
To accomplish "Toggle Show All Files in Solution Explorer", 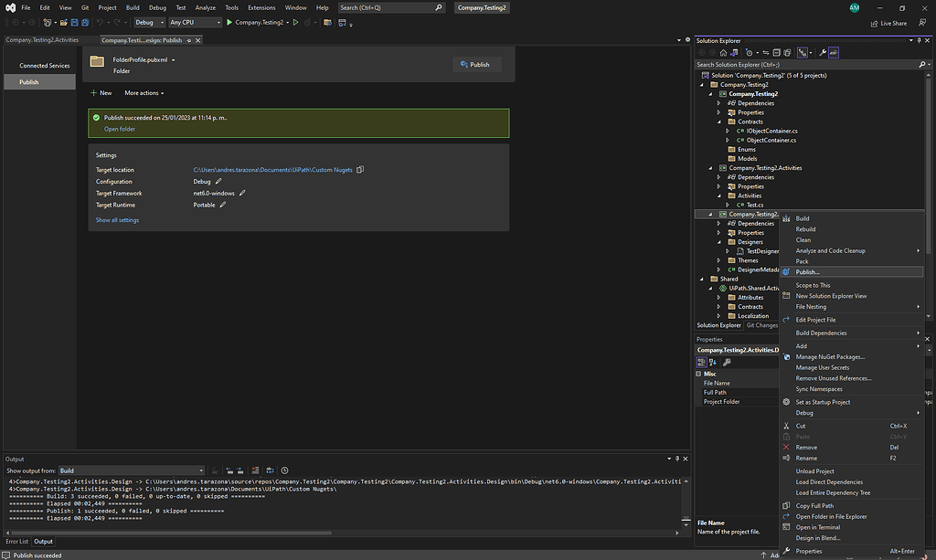I will (x=787, y=53).
